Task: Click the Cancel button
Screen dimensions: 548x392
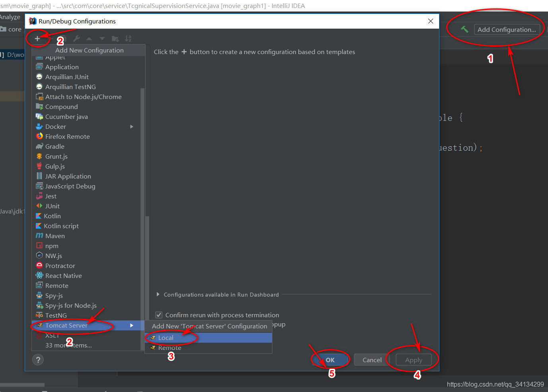Action: point(372,360)
